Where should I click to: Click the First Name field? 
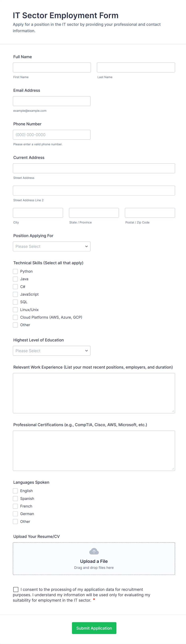[x=52, y=68]
